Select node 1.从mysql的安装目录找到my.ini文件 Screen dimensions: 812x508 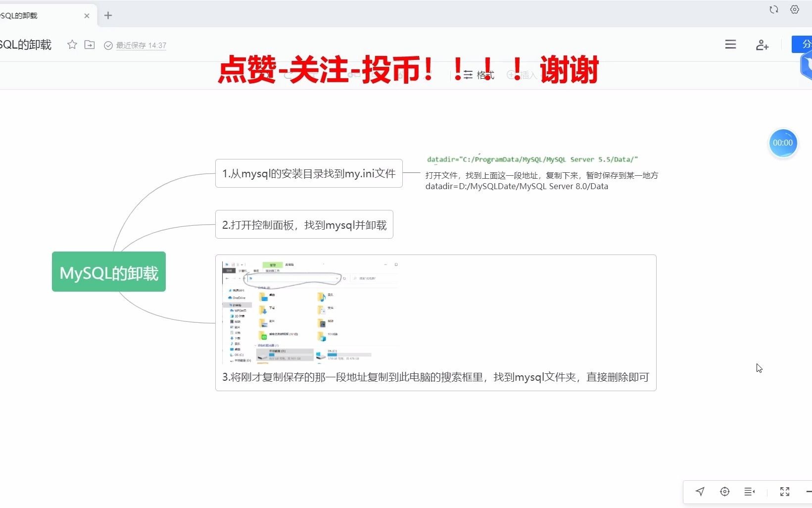pyautogui.click(x=309, y=173)
